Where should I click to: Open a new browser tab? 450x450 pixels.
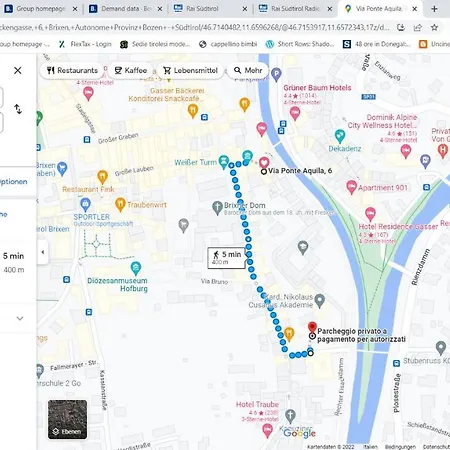pyautogui.click(x=434, y=9)
